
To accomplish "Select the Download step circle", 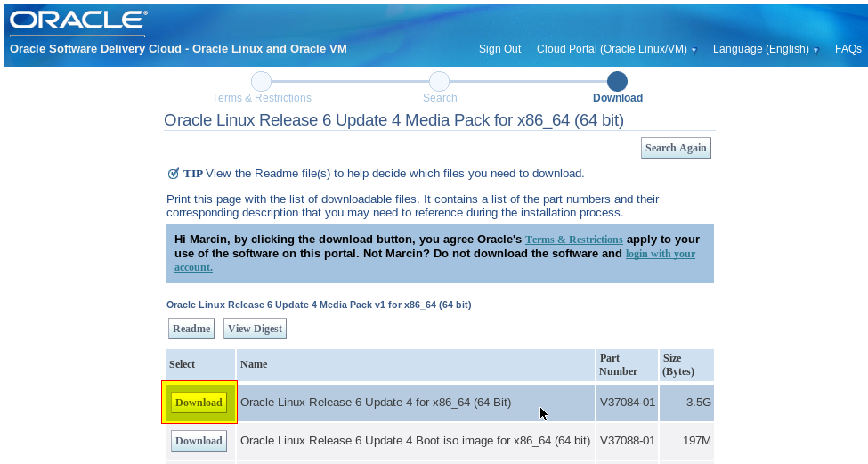I will tap(617, 81).
